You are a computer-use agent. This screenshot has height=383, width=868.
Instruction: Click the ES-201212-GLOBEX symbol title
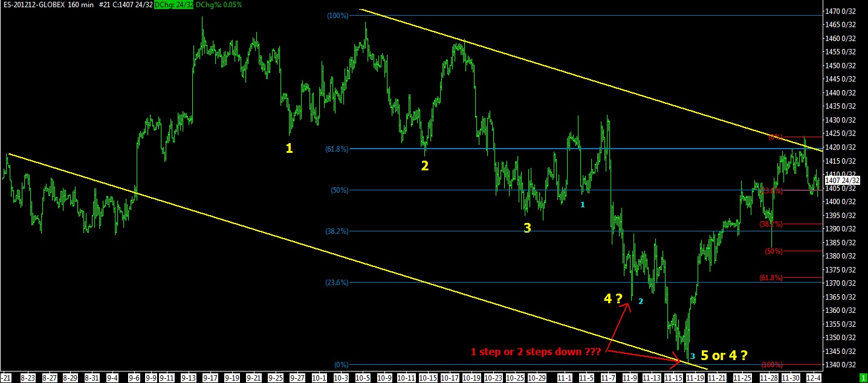click(x=37, y=4)
